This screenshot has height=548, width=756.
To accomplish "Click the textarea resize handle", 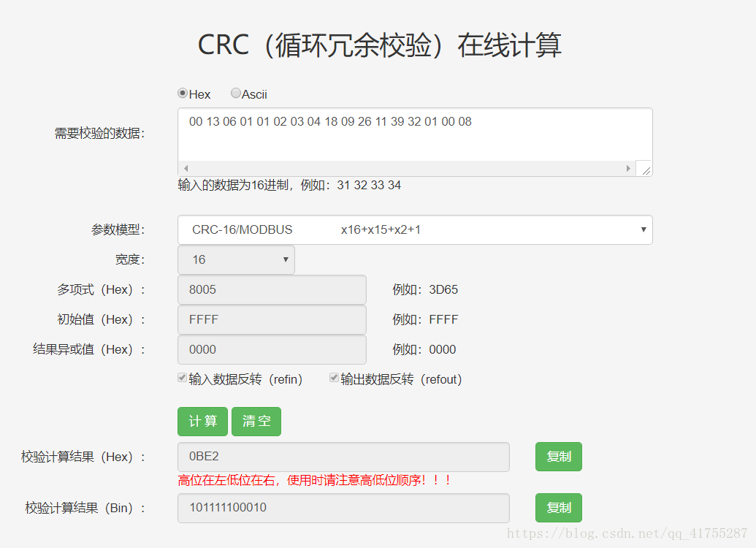I will [x=644, y=169].
